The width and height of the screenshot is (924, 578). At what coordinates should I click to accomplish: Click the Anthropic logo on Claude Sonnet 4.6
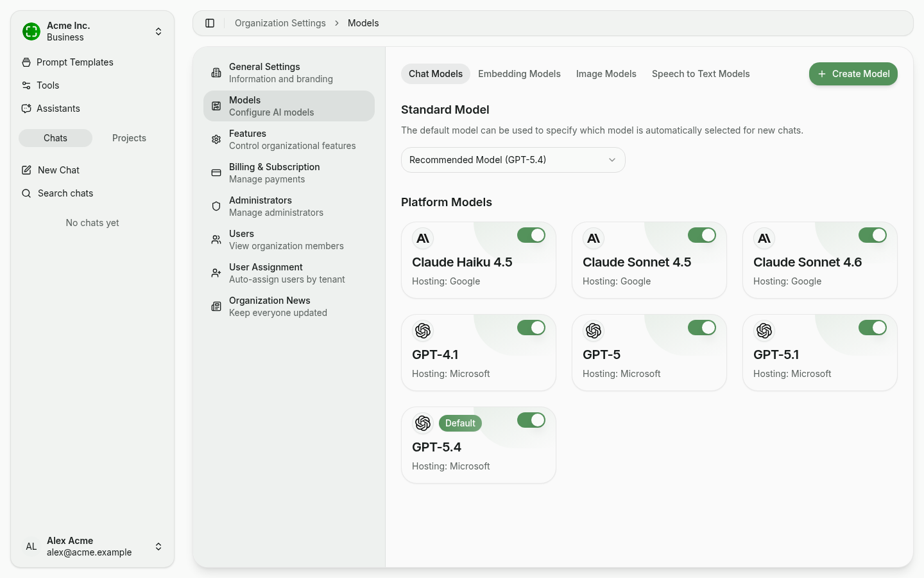click(x=764, y=238)
